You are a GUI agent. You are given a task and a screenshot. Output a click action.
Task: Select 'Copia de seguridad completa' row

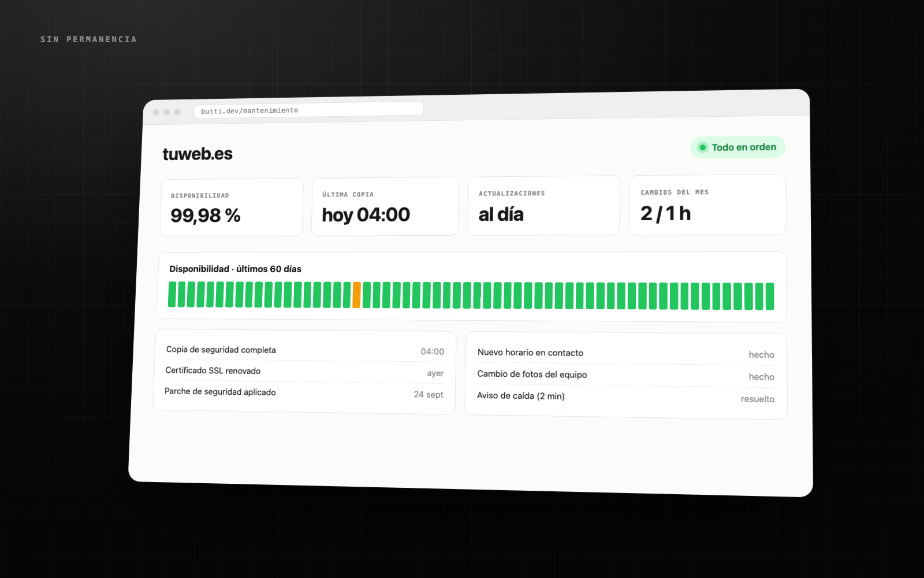coord(305,350)
